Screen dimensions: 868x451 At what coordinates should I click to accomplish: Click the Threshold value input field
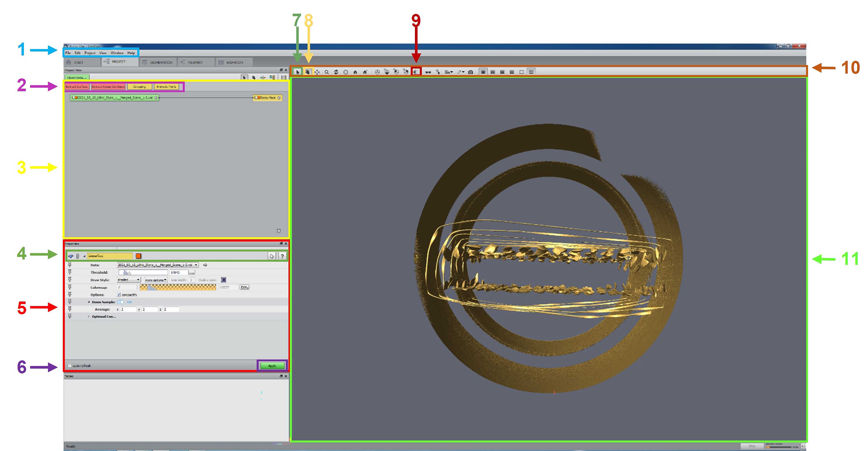coord(179,272)
